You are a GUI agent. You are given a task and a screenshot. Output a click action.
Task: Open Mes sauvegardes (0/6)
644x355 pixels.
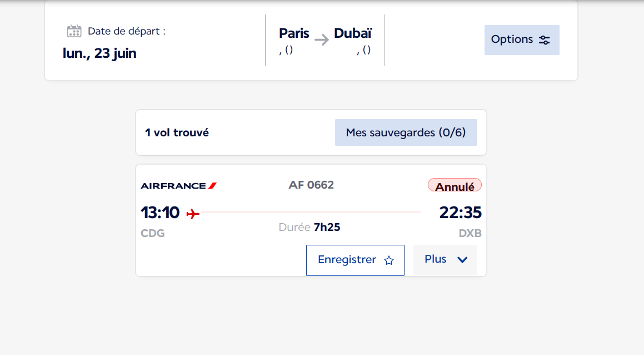406,132
